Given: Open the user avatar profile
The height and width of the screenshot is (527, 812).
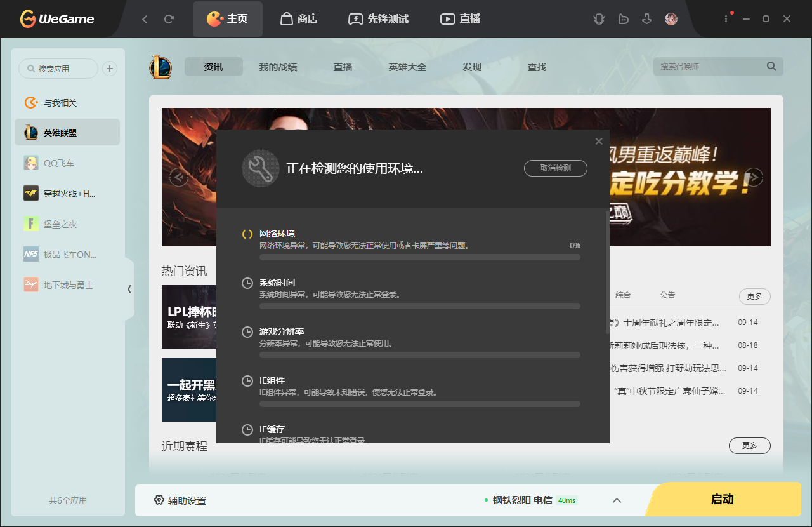Looking at the screenshot, I should (x=671, y=19).
